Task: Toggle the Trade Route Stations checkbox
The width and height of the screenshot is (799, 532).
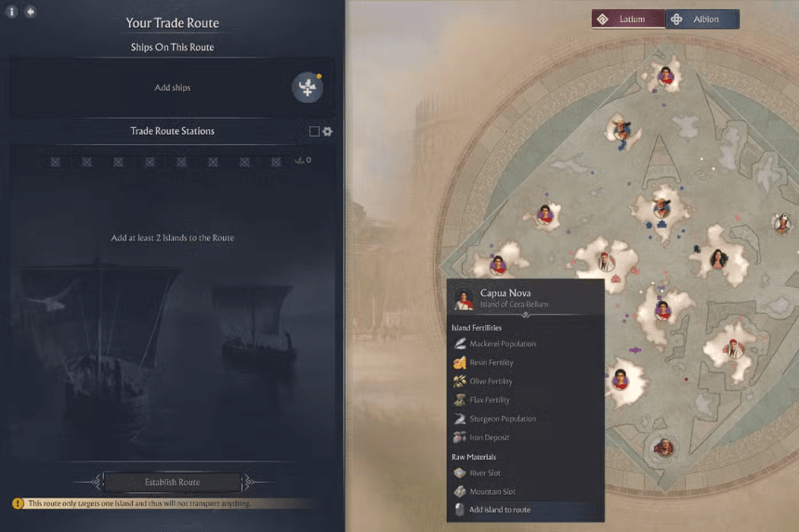Action: click(314, 131)
